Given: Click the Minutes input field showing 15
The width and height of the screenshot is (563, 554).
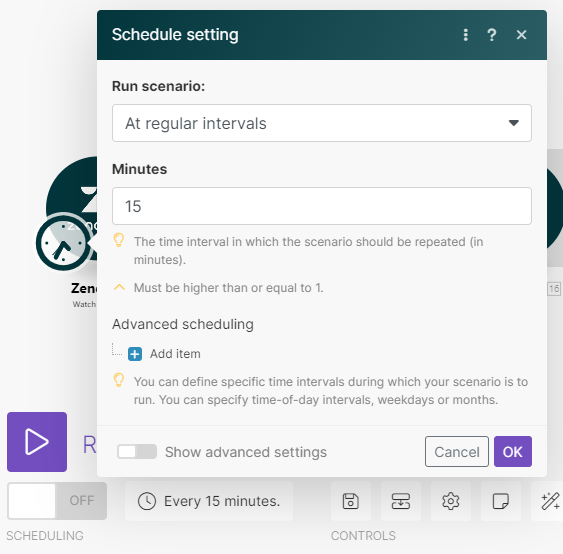Looking at the screenshot, I should 322,206.
